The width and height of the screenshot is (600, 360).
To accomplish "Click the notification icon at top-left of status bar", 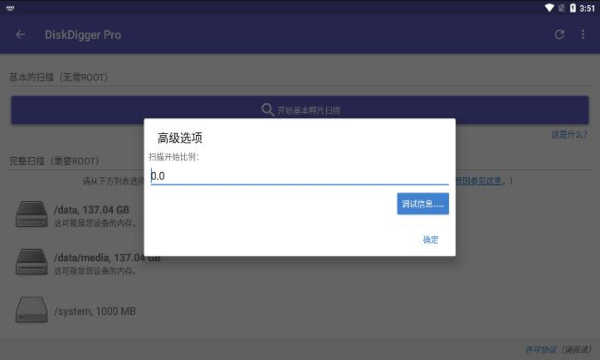I will point(10,8).
